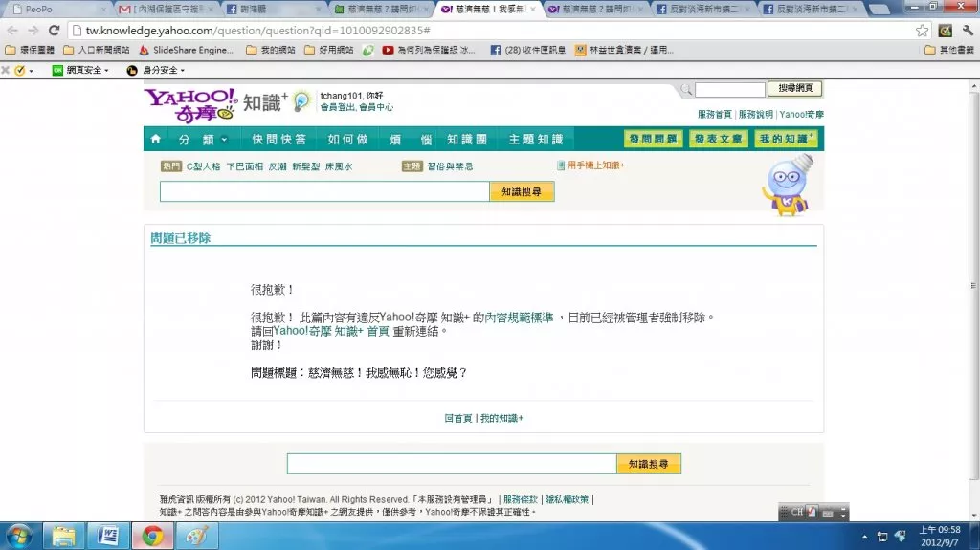This screenshot has width=980, height=550.
Task: Expand the 分類 category dropdown
Action: click(x=202, y=140)
